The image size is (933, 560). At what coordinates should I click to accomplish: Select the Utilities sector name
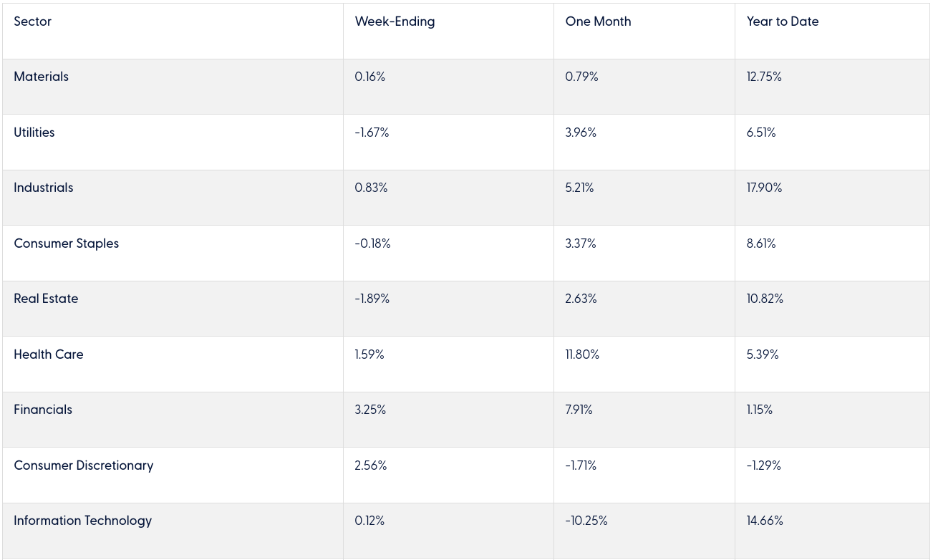coord(34,132)
